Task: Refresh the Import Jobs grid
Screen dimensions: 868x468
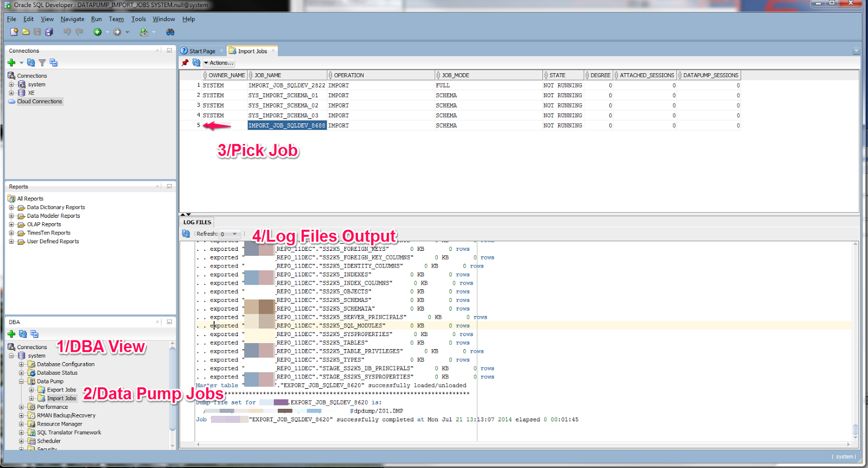Action: pos(196,63)
